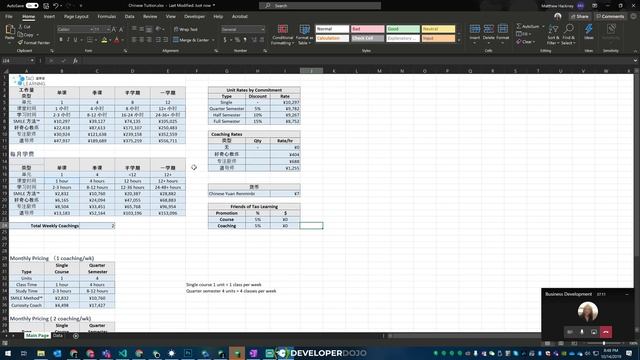640x360 pixels.
Task: Select the Main Page sheet tab
Action: (38, 336)
